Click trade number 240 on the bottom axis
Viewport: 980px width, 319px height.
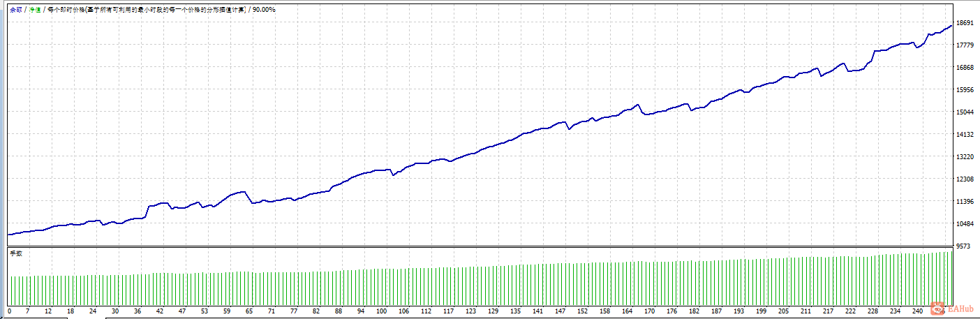click(x=918, y=311)
